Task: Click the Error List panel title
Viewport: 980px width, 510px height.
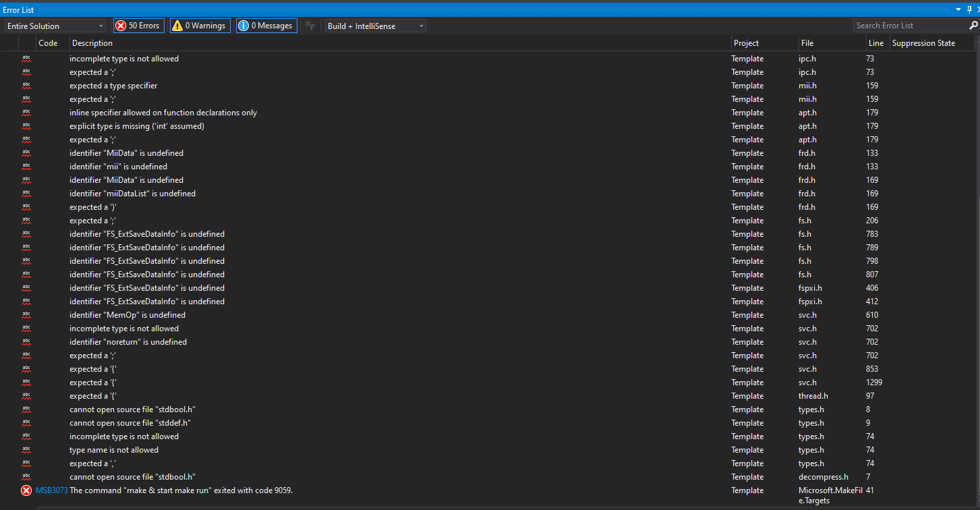Action: pos(18,10)
